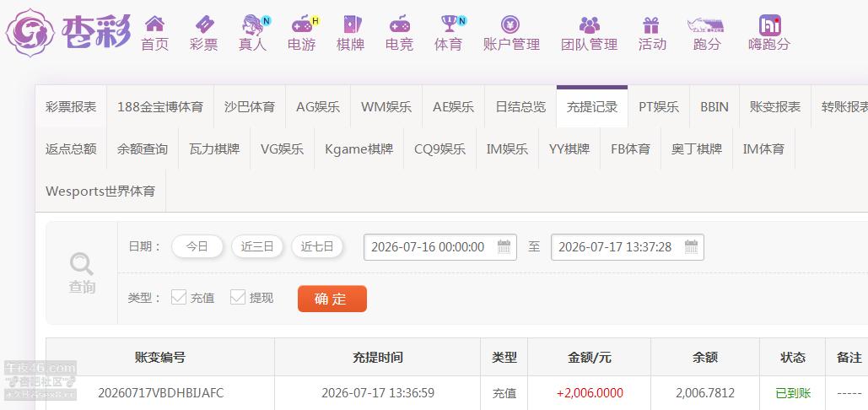Screen dimensions: 868x410
Task: Click the 金额/元 column header
Action: tap(590, 358)
